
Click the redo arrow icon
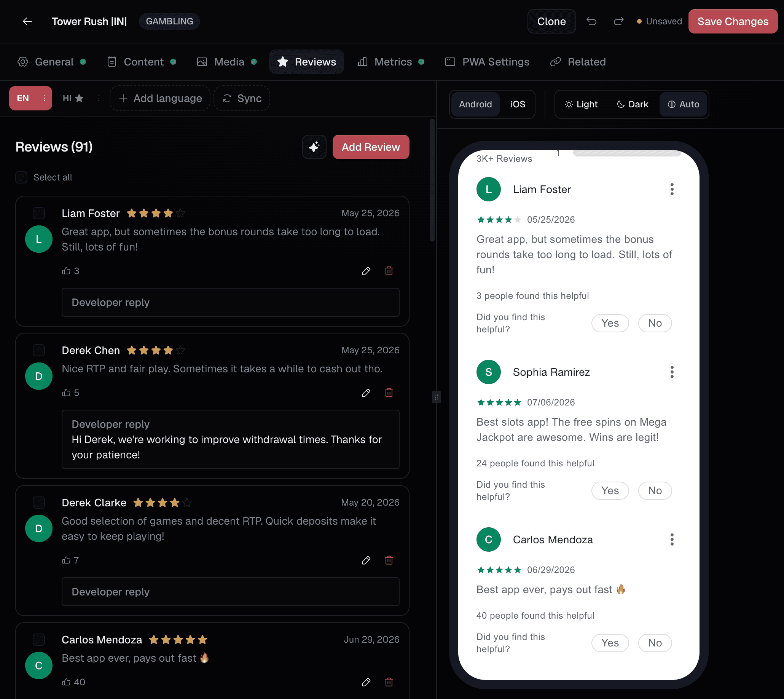[618, 21]
